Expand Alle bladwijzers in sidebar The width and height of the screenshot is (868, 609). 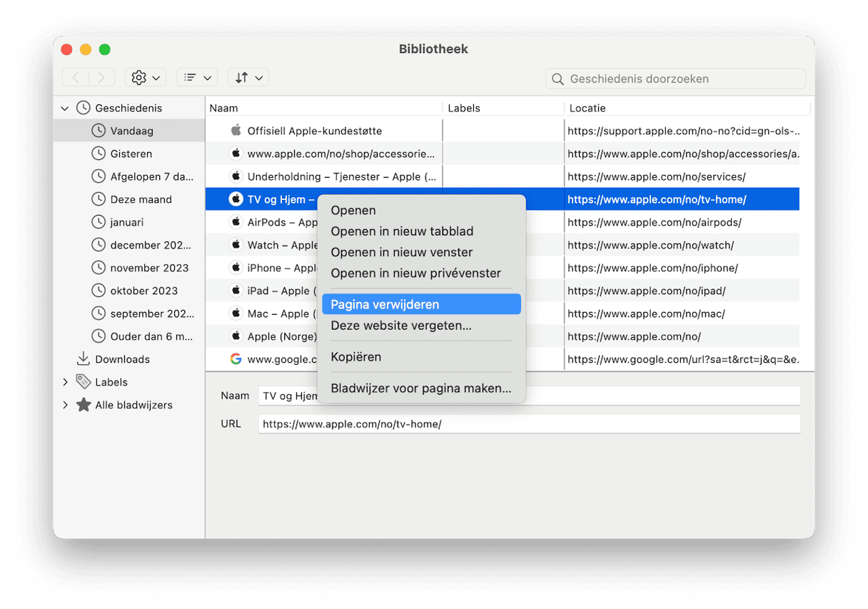tap(65, 406)
